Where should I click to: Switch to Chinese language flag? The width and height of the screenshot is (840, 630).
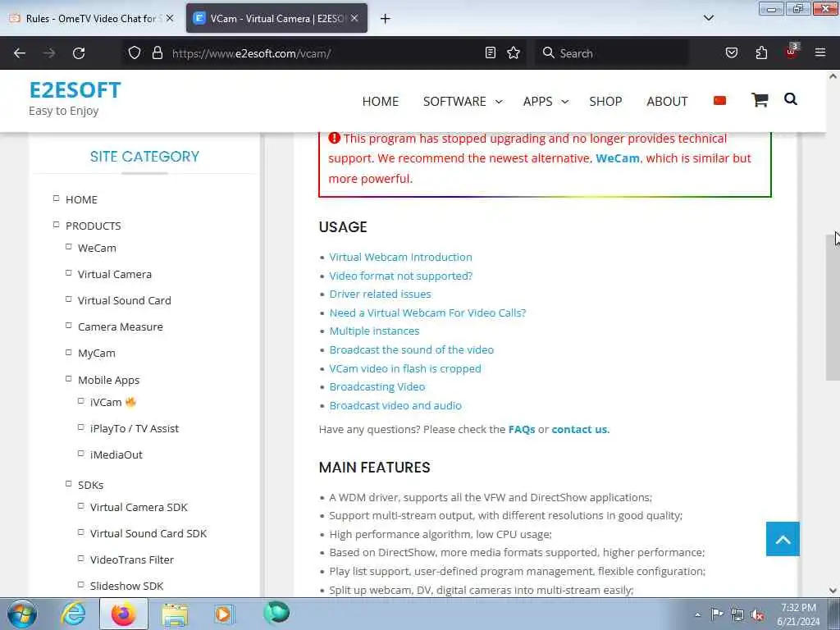(719, 101)
